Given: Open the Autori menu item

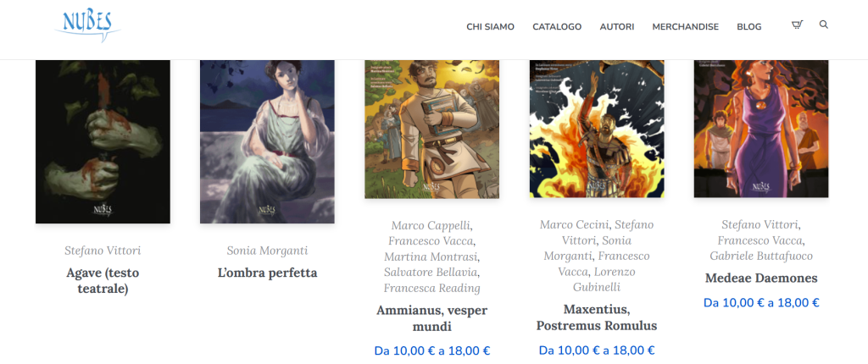Looking at the screenshot, I should coord(617,26).
